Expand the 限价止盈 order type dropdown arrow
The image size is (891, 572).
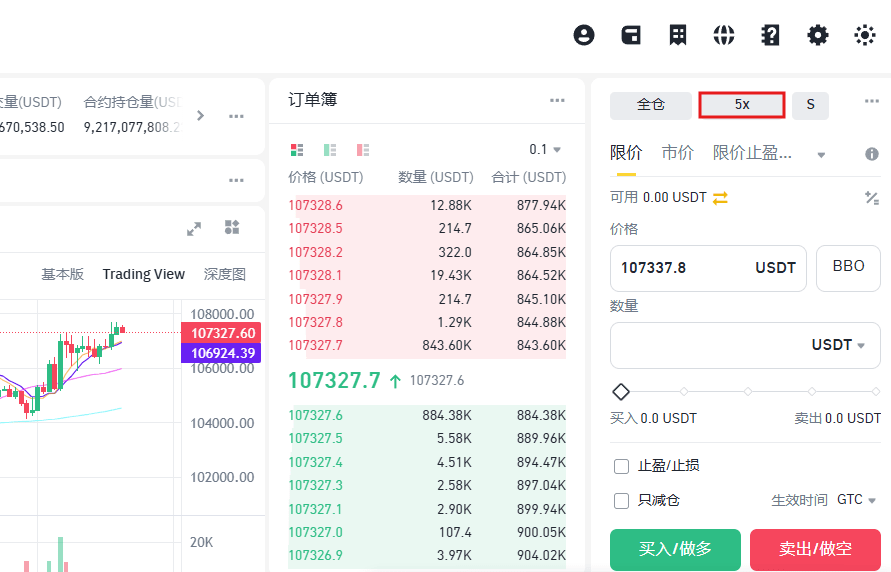pos(821,155)
